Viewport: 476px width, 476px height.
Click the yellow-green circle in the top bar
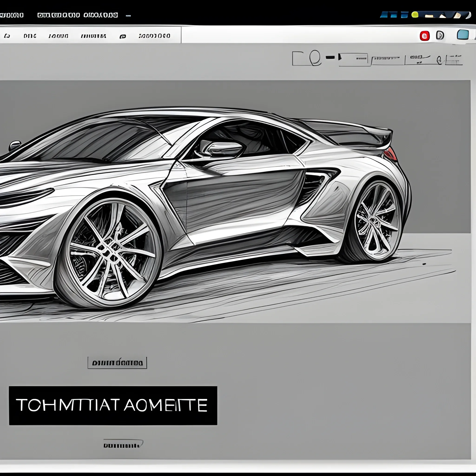415,15
